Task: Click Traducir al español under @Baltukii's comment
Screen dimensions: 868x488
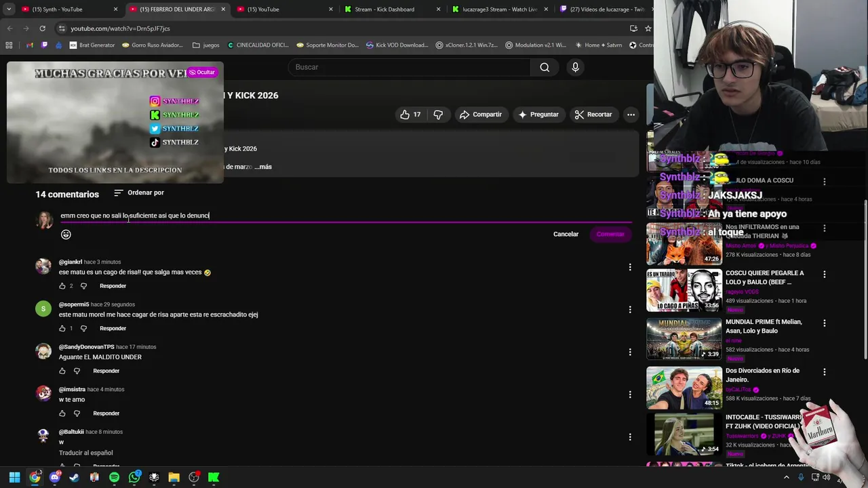Action: tap(85, 453)
